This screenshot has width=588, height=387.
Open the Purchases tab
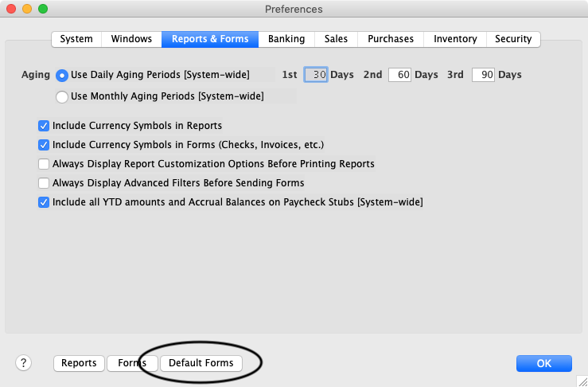point(390,39)
